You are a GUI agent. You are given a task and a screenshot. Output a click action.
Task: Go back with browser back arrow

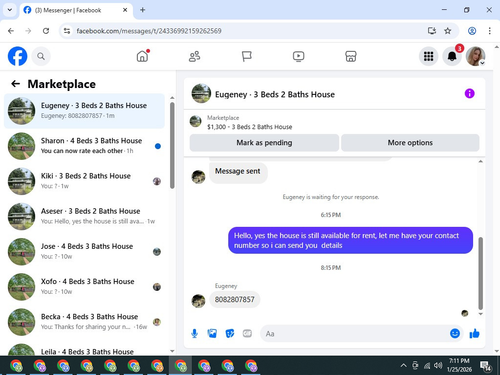(x=11, y=31)
